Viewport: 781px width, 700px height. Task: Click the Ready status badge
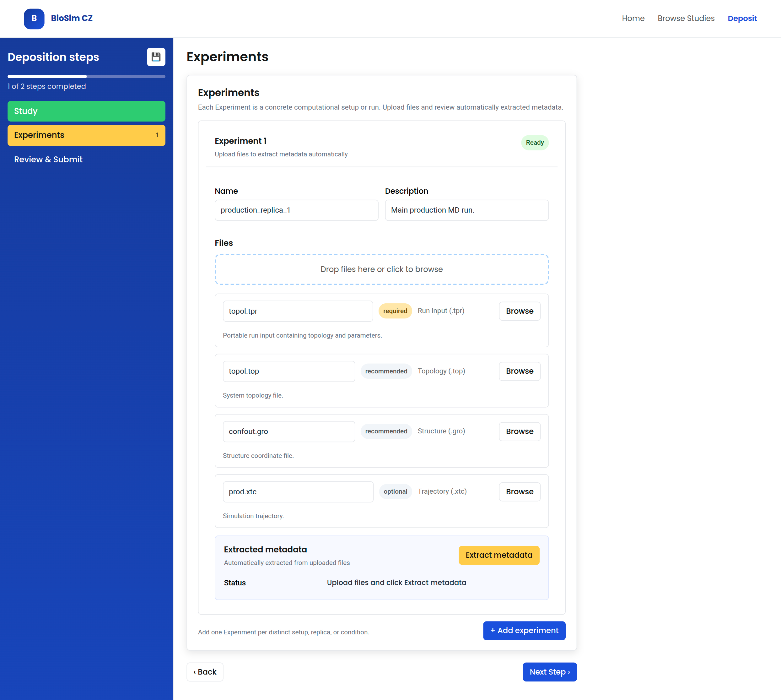(x=535, y=143)
